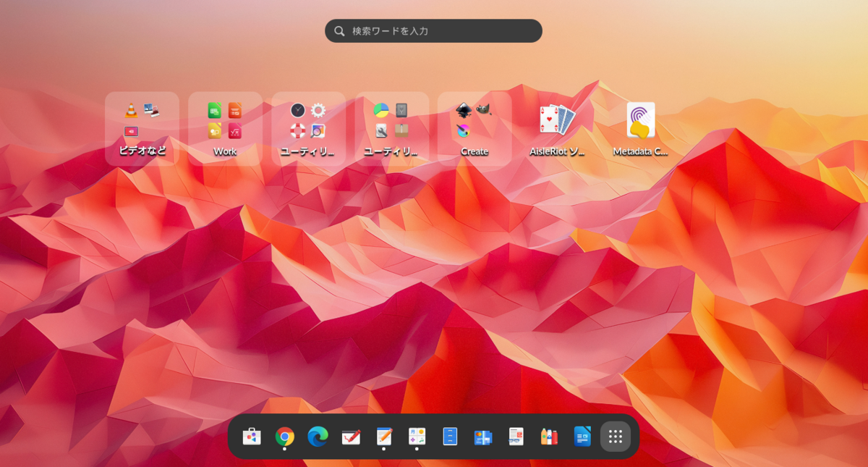
Task: Open the ユーティリ folder with the clock icon
Action: coord(308,129)
